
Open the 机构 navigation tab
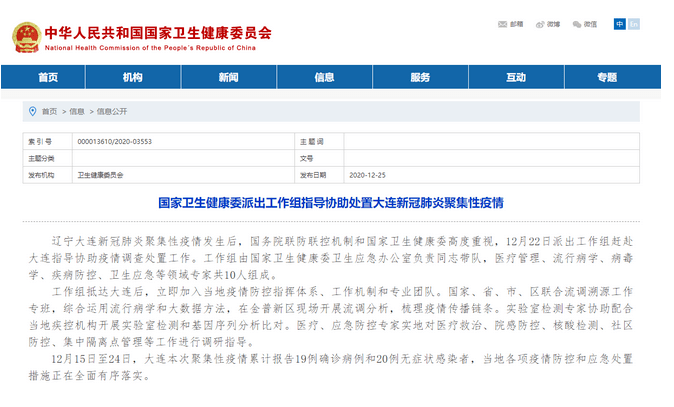point(132,78)
